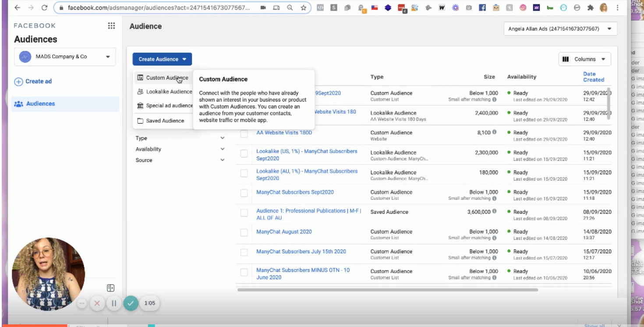Screen dimensions: 644x327
Task: Open ManyChat Subscribers MINUS OTN audience
Action: coord(303,274)
